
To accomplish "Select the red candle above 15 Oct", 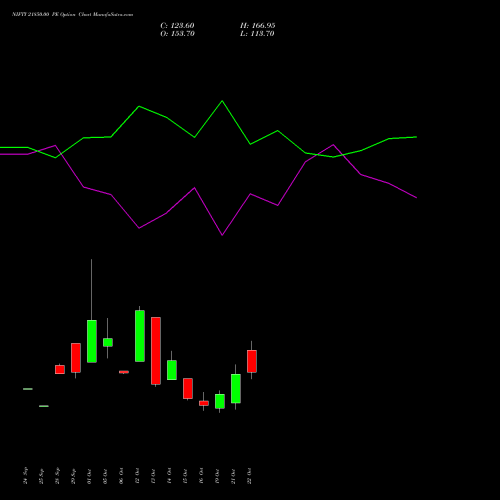I will tap(188, 388).
